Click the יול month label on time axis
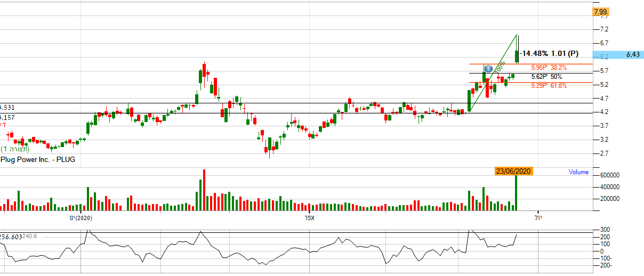The height and width of the screenshot is (276, 644). (x=538, y=218)
